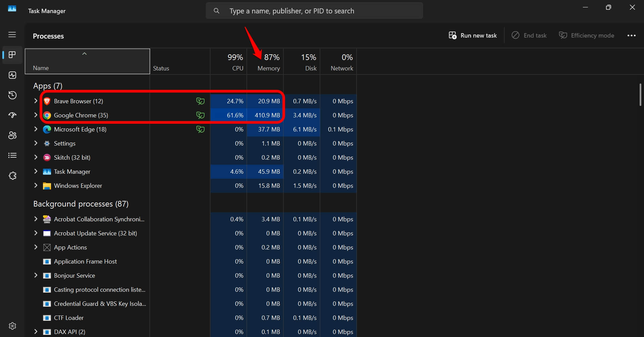This screenshot has width=644, height=337.
Task: Click the Microsoft Edge app icon
Action: (47, 129)
